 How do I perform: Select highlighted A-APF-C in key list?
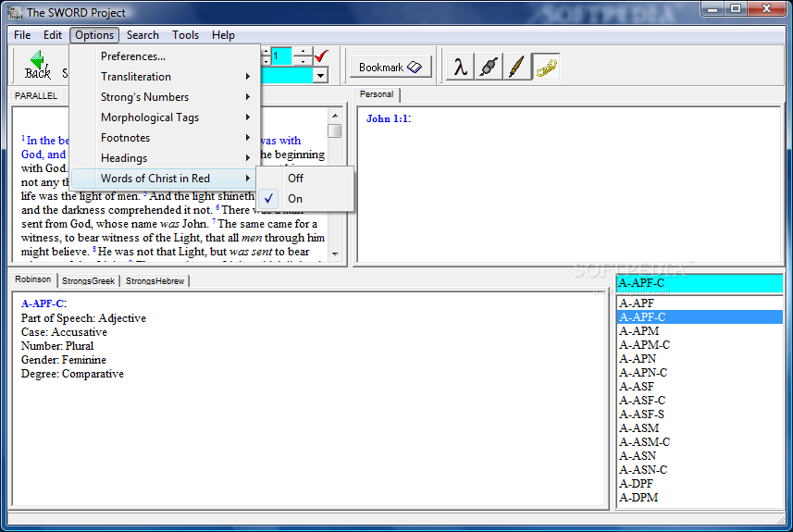pyautogui.click(x=700, y=317)
